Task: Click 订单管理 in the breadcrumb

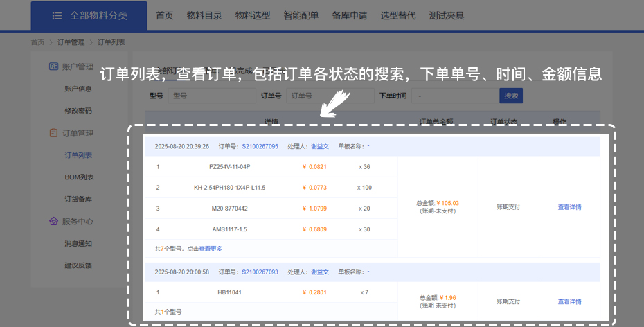Action: click(x=67, y=43)
